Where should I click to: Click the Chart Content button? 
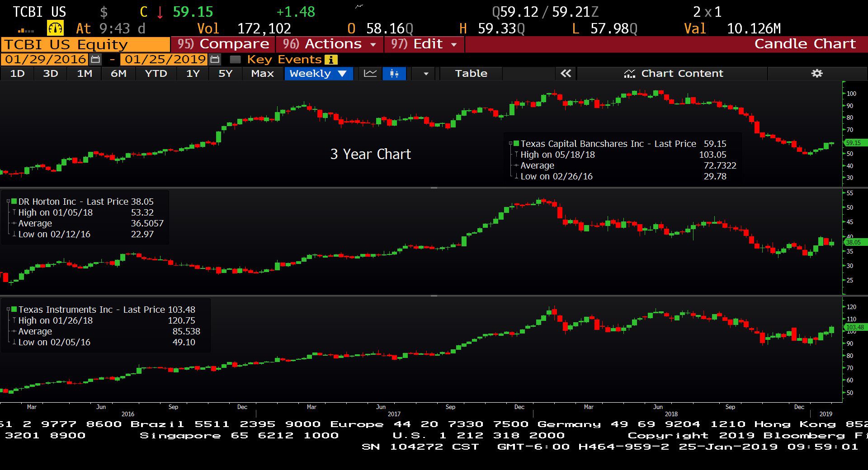(x=673, y=73)
